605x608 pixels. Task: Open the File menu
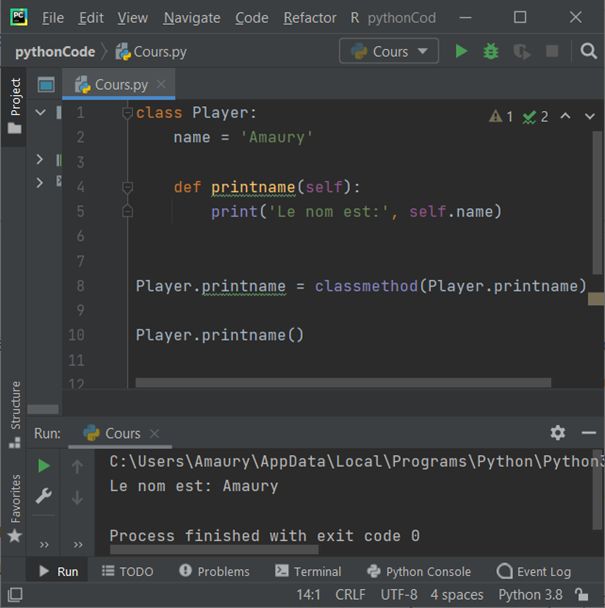tap(53, 18)
